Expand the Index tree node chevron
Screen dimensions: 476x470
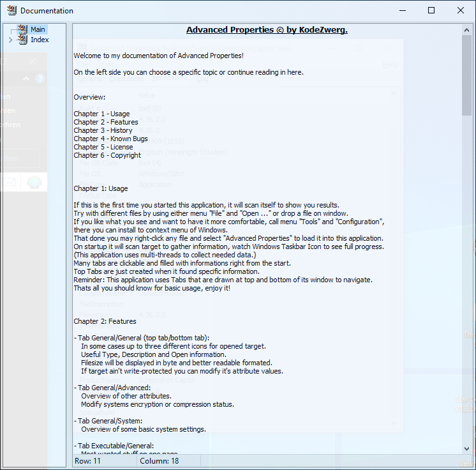tap(10, 40)
